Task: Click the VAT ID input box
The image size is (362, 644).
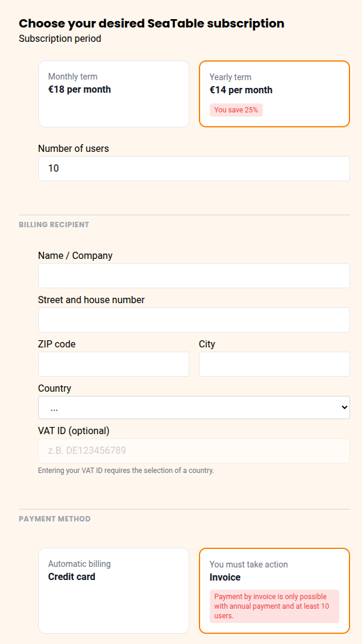Action: (x=194, y=451)
